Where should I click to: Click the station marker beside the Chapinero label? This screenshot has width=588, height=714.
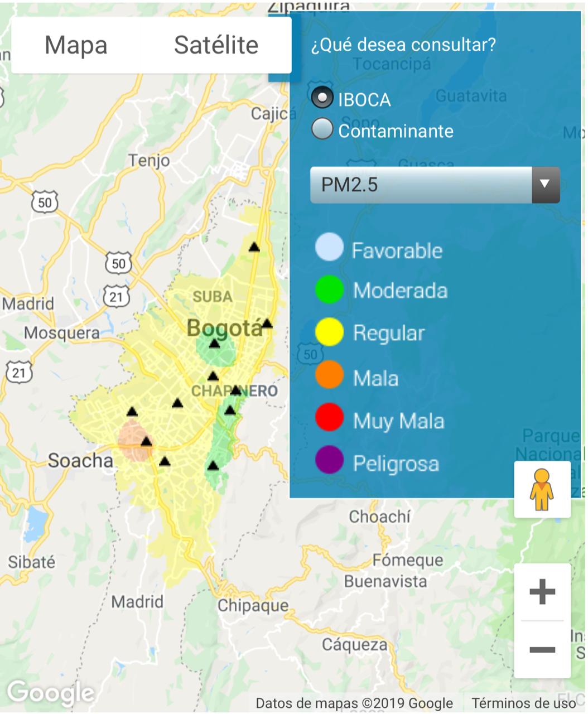tap(235, 390)
